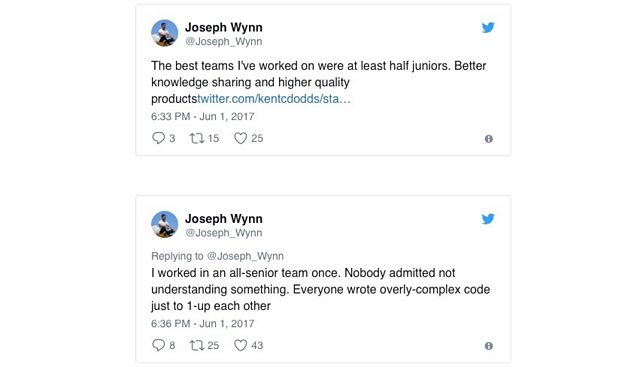This screenshot has height=367, width=640.
Task: Like the tweet with 43 likes
Action: click(240, 345)
